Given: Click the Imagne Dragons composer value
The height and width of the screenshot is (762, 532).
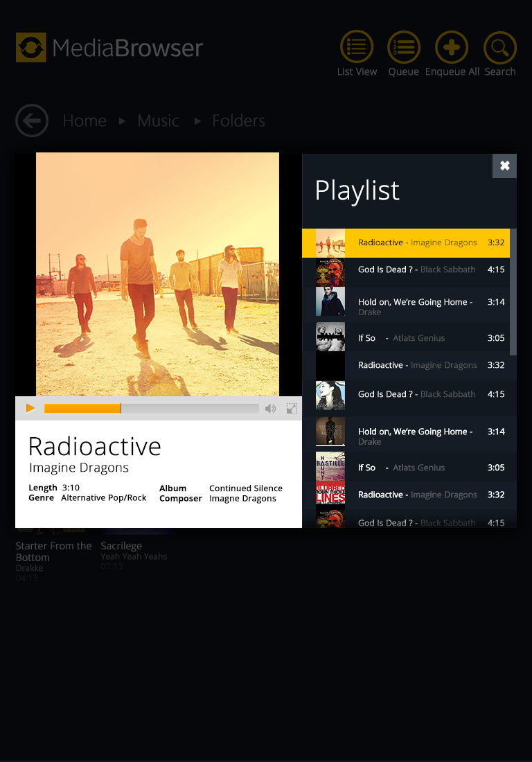Looking at the screenshot, I should coord(242,499).
